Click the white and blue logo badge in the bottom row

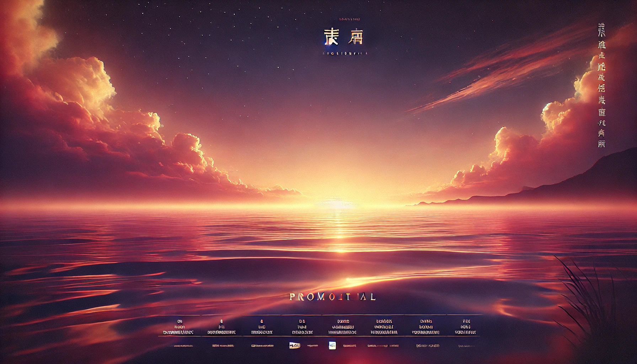click(x=332, y=345)
